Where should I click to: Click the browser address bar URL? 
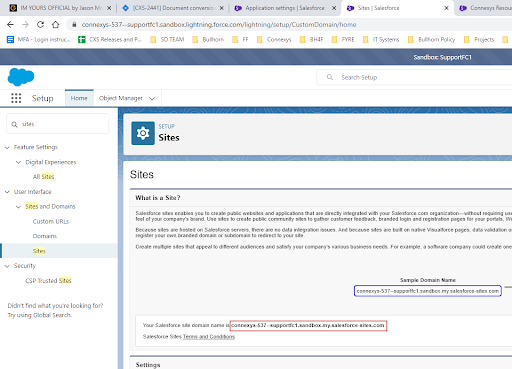tap(219, 25)
